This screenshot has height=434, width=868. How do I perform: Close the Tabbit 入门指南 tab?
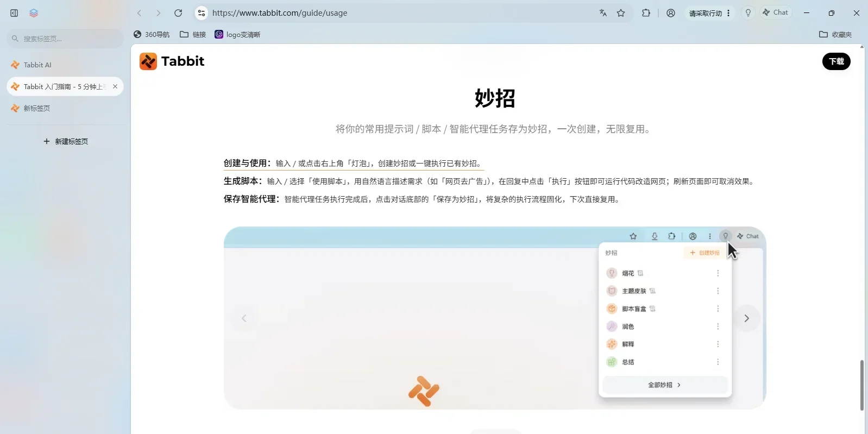click(115, 86)
